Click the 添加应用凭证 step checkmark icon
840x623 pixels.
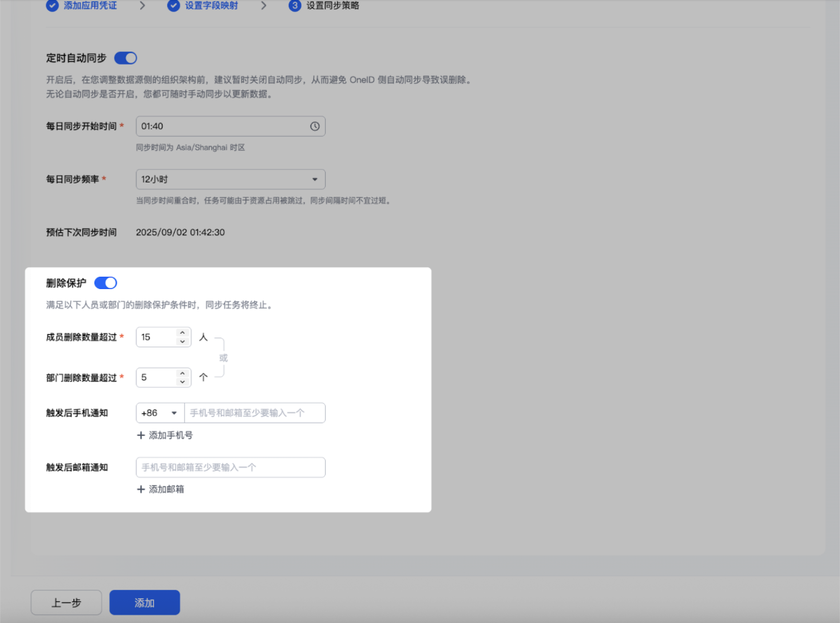[x=52, y=6]
